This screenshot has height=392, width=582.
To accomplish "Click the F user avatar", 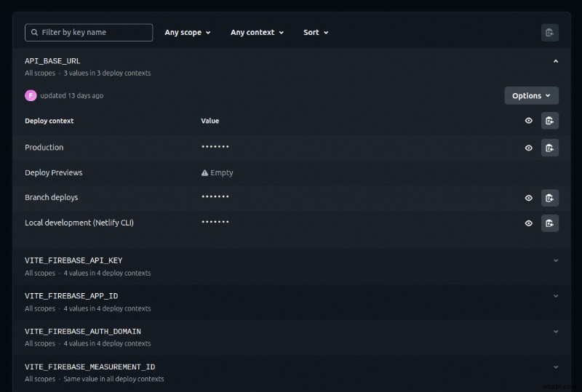I will tap(31, 95).
